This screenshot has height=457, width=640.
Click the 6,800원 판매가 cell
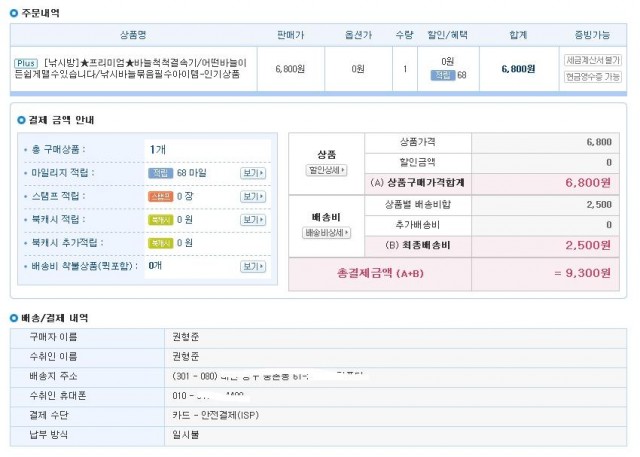click(x=290, y=69)
